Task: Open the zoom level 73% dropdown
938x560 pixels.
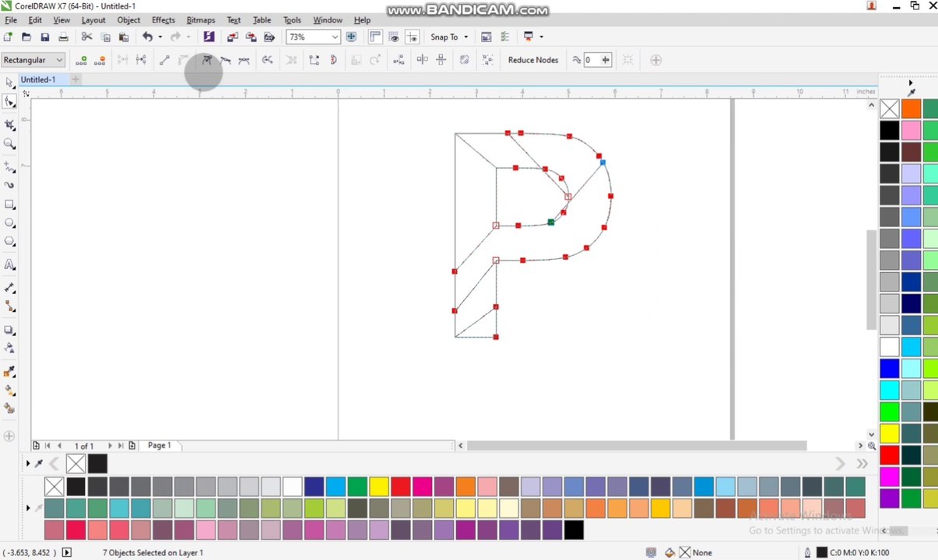Action: coord(335,37)
